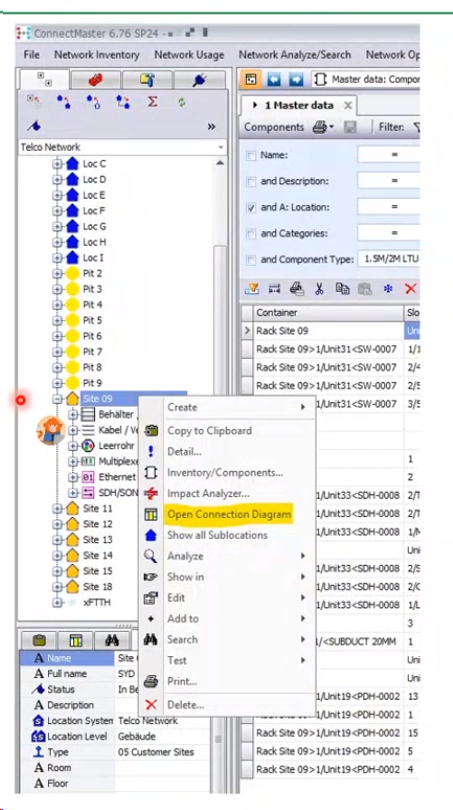
Task: Click the blue pennant status icon below the tree toolbar
Action: point(33,126)
